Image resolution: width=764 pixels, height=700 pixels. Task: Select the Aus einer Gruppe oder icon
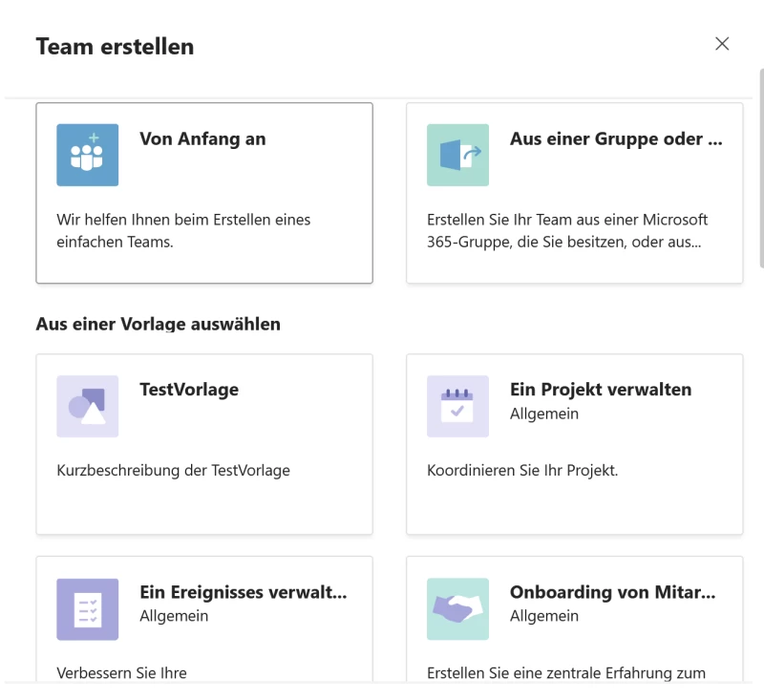(457, 155)
